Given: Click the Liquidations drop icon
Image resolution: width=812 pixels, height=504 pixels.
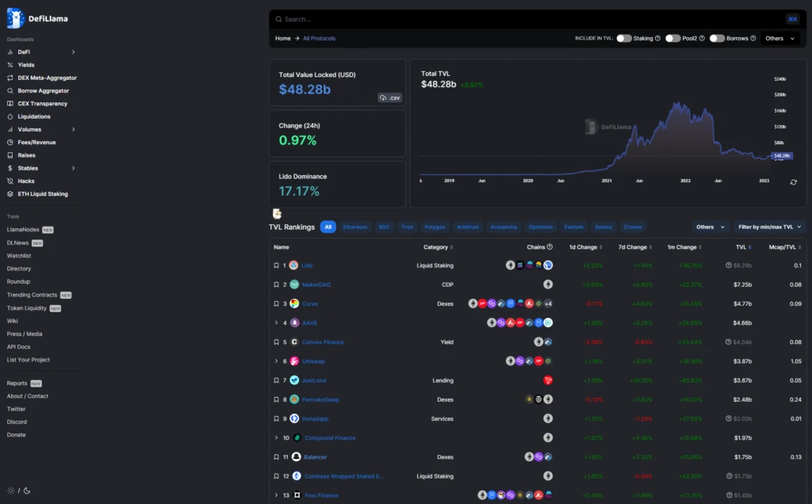Looking at the screenshot, I should [x=10, y=116].
